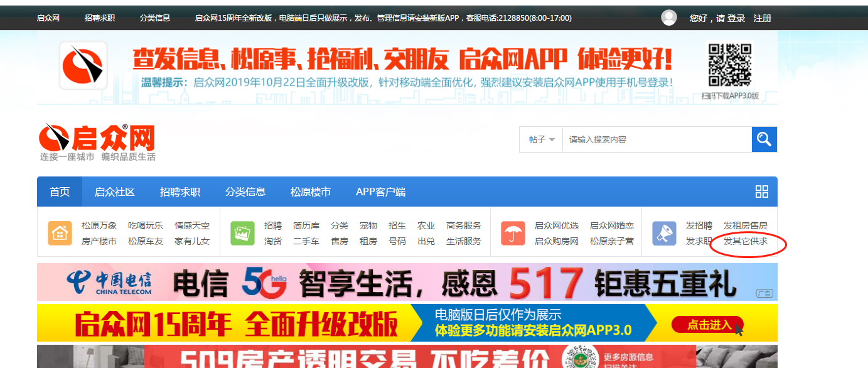The width and height of the screenshot is (868, 368).
Task: Open the 售房 link
Action: (x=340, y=241)
